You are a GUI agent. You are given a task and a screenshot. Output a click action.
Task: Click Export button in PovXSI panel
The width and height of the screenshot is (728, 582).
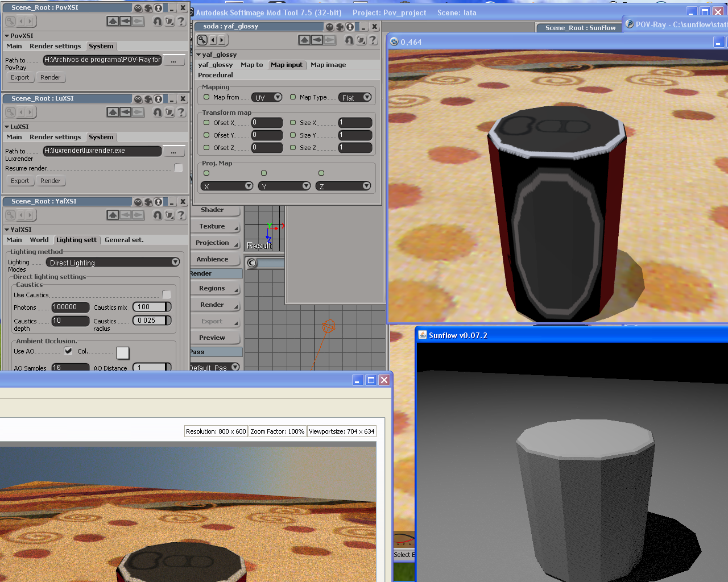click(20, 77)
